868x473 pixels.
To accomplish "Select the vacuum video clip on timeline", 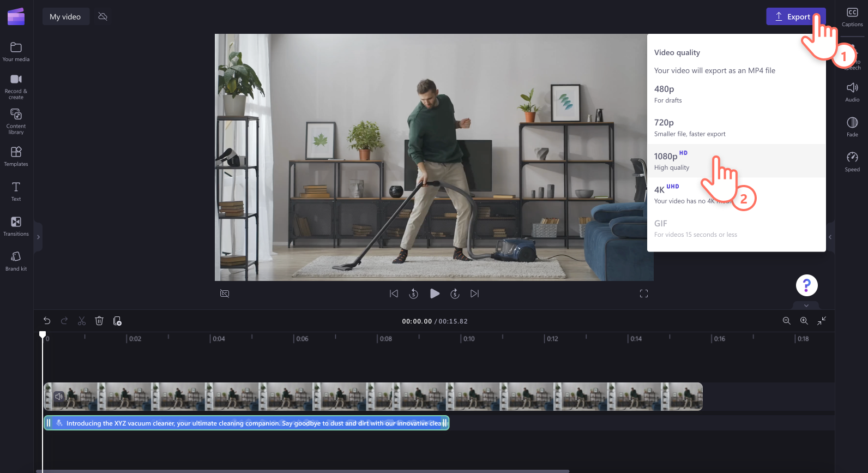I will (373, 397).
